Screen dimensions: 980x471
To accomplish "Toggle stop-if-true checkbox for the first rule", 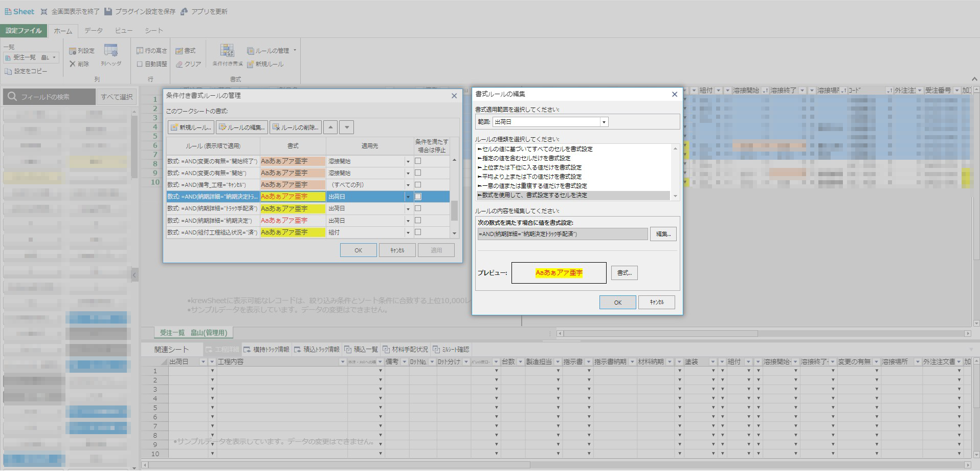I will pos(418,161).
